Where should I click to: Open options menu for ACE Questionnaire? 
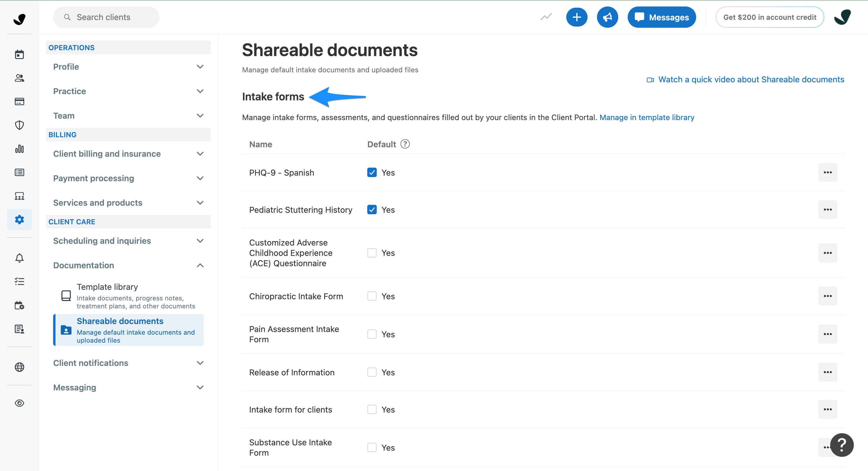pyautogui.click(x=828, y=253)
